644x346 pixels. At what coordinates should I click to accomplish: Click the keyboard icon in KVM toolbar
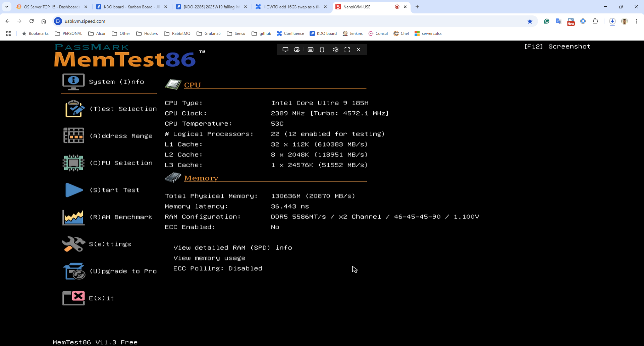click(x=311, y=50)
